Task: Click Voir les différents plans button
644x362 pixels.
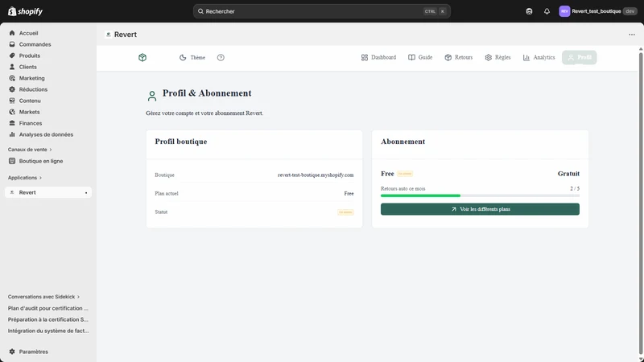Action: point(480,209)
